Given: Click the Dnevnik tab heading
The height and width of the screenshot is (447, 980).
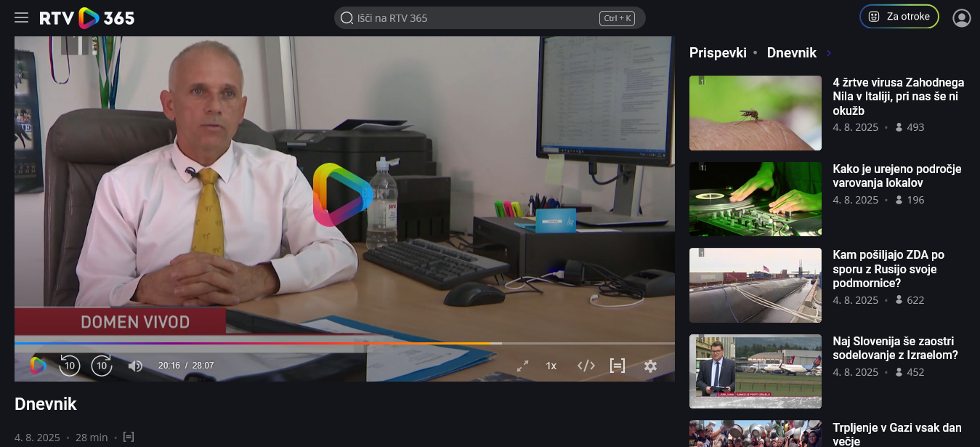Looking at the screenshot, I should tap(792, 53).
